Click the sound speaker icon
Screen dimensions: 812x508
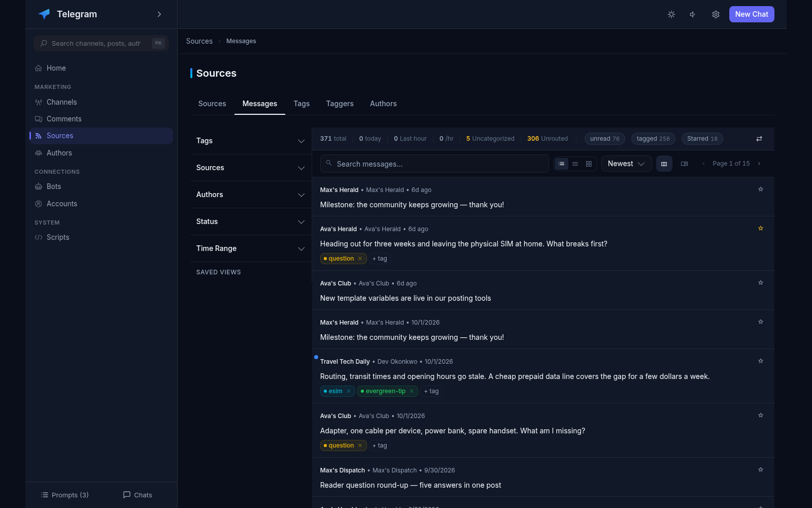693,14
